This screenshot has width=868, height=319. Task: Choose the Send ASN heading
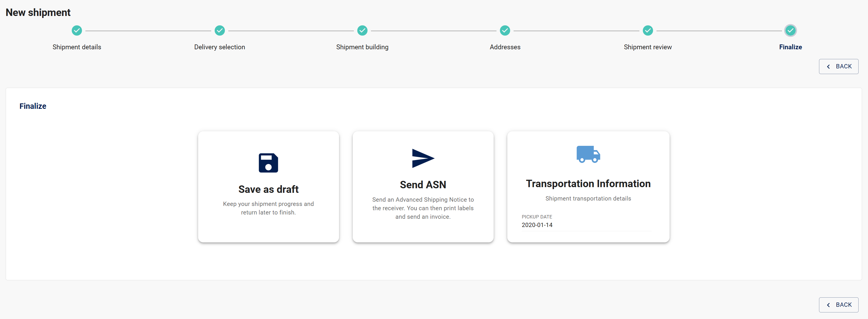coord(422,185)
